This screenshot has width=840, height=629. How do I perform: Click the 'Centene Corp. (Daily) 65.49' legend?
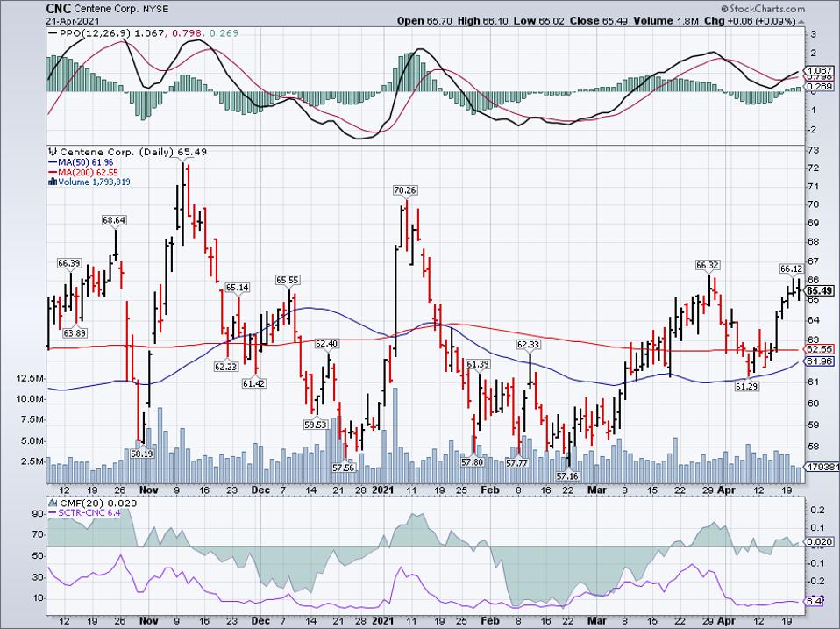(133, 152)
